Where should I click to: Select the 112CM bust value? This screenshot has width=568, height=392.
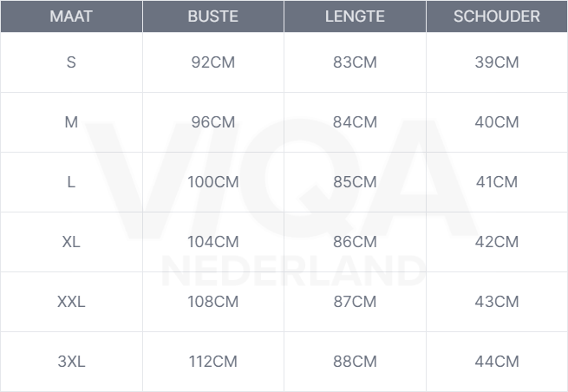tap(213, 362)
